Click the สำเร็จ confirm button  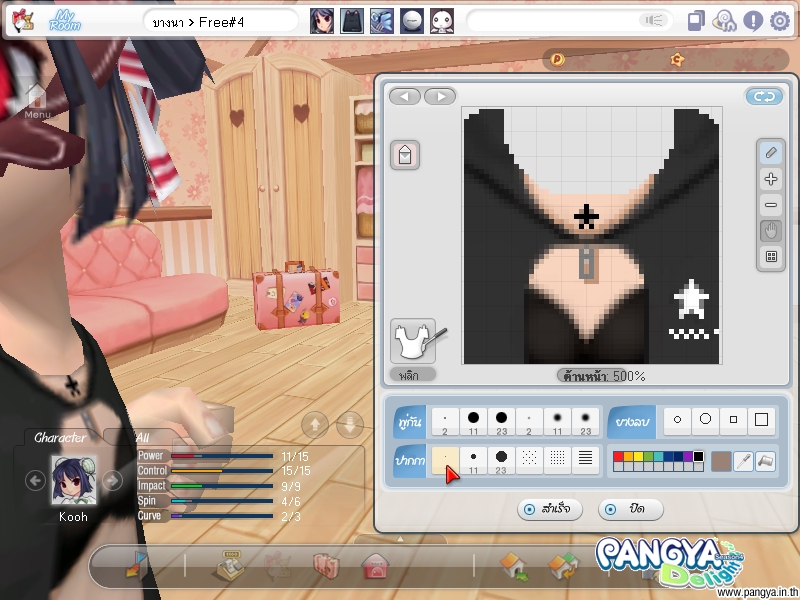(549, 509)
